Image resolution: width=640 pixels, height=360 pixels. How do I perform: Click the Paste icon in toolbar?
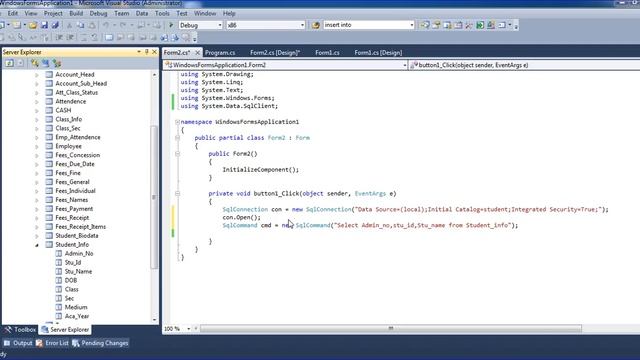point(92,25)
